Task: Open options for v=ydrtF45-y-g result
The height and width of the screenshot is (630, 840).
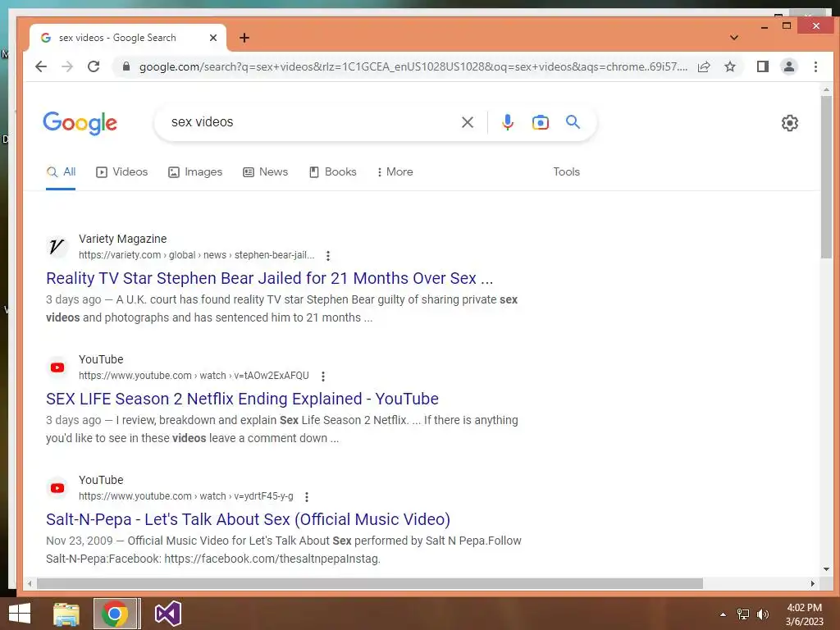Action: point(307,496)
